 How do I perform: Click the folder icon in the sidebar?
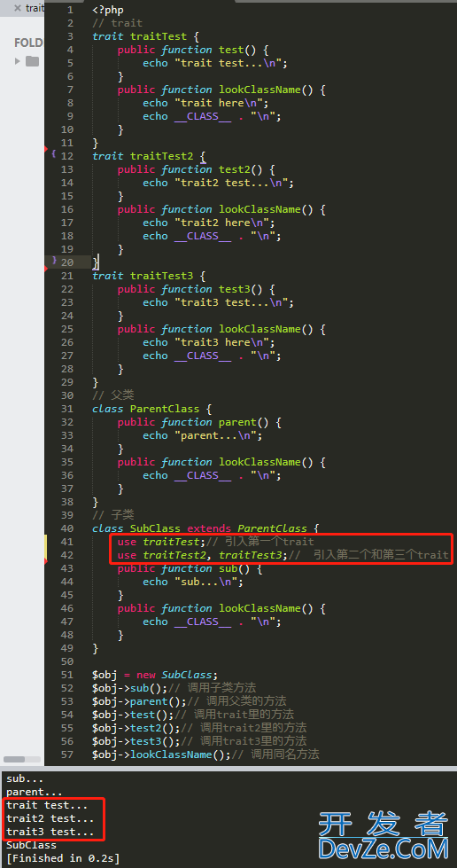[x=32, y=61]
